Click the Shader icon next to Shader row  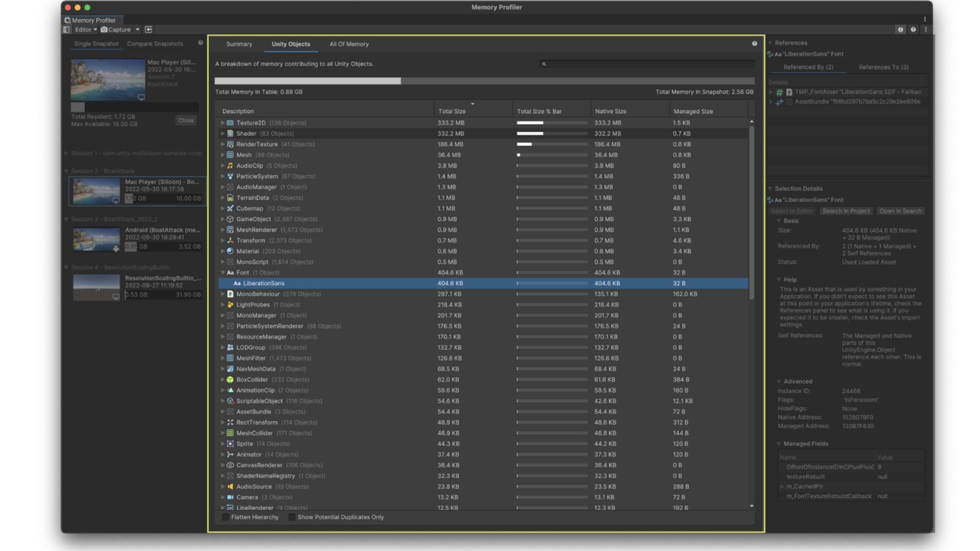(230, 133)
